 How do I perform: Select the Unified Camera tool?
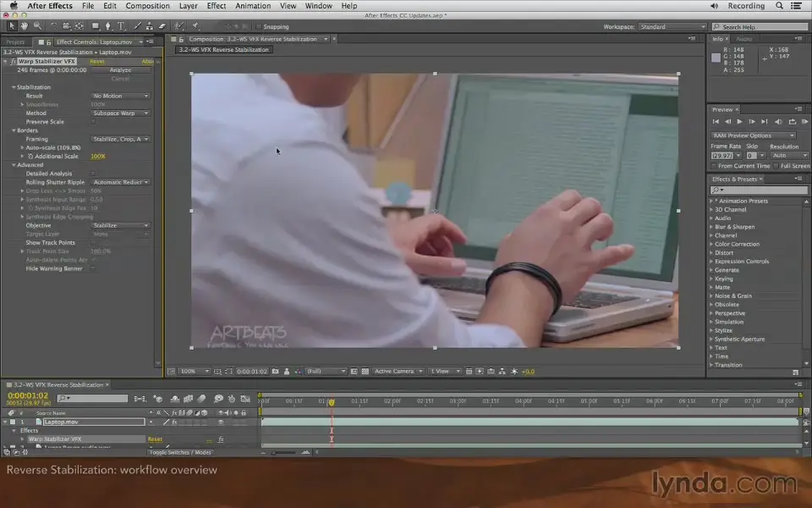pos(66,26)
